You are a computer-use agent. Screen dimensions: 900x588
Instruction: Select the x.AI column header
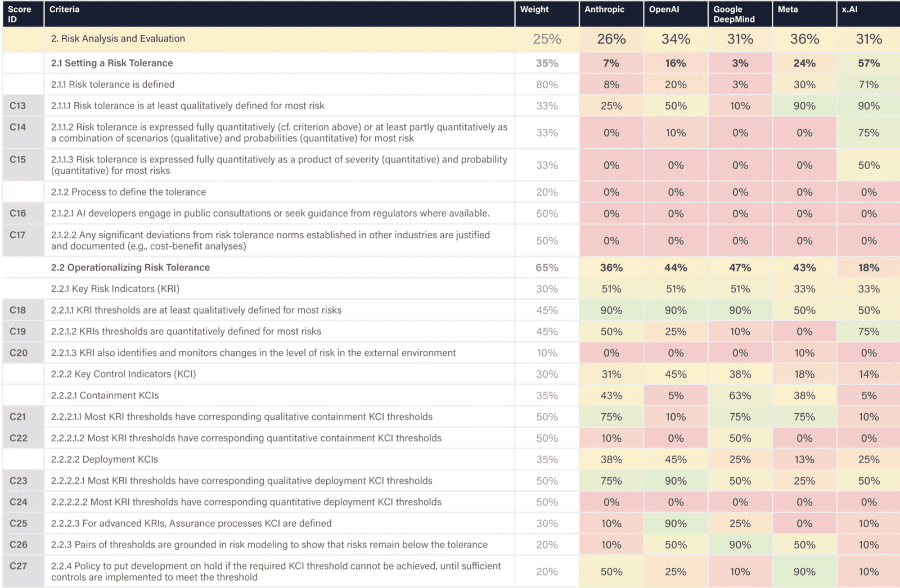[x=849, y=10]
